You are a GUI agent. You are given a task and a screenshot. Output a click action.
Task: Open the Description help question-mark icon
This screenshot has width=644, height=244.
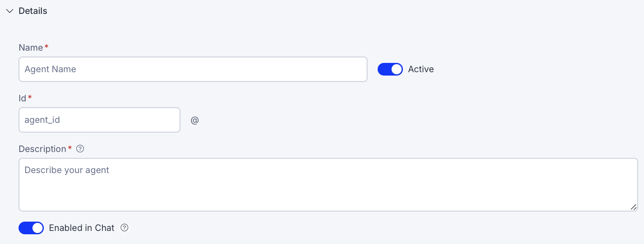click(80, 149)
